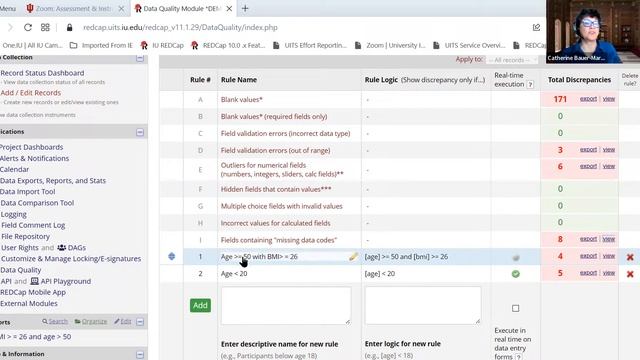Screen dimensions: 640x360
Task: Click the new rule name text box
Action: click(x=286, y=306)
